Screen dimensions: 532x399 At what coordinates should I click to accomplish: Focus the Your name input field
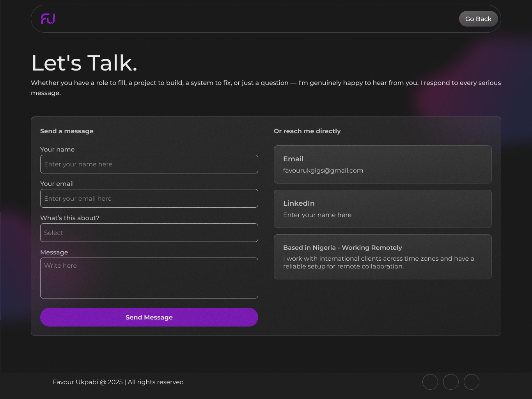pos(149,164)
